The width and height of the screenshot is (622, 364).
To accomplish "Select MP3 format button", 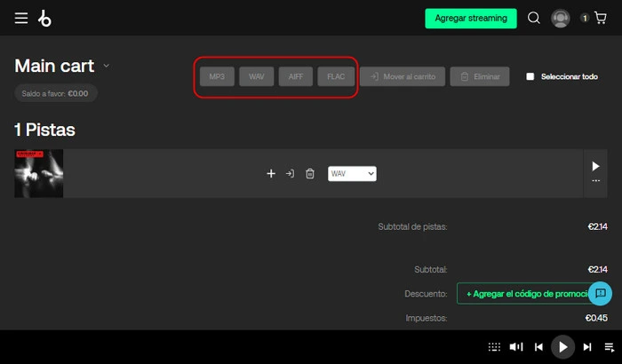I will pyautogui.click(x=217, y=76).
